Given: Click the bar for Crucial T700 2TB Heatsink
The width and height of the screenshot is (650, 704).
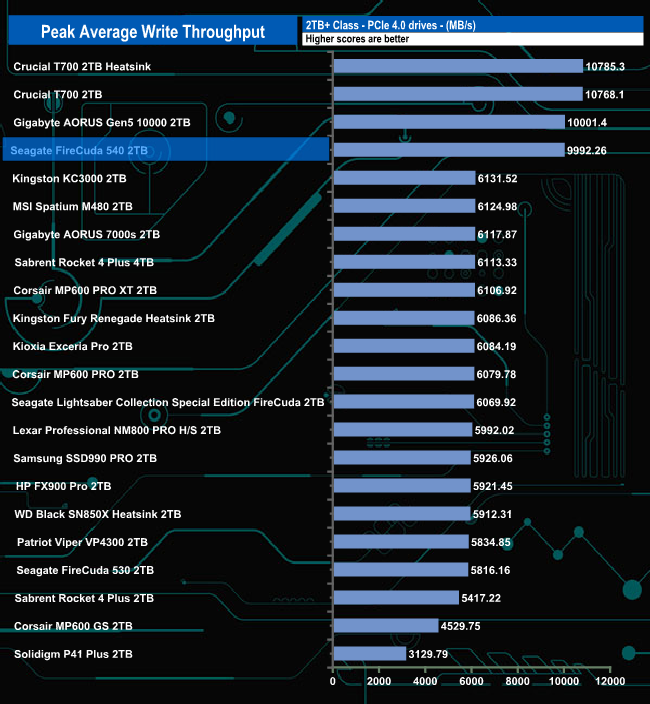Looking at the screenshot, I should tap(458, 66).
